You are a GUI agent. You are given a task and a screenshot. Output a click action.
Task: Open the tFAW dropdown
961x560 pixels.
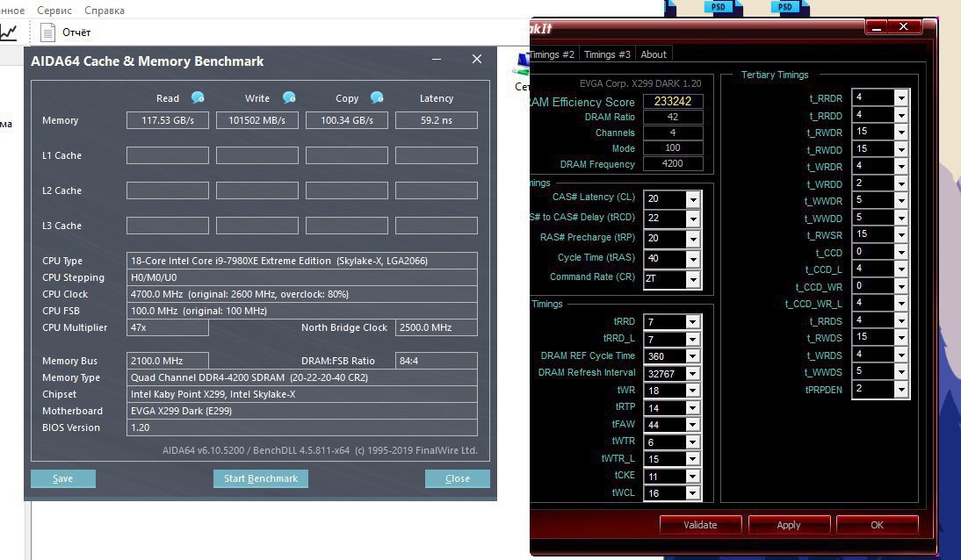pyautogui.click(x=692, y=425)
